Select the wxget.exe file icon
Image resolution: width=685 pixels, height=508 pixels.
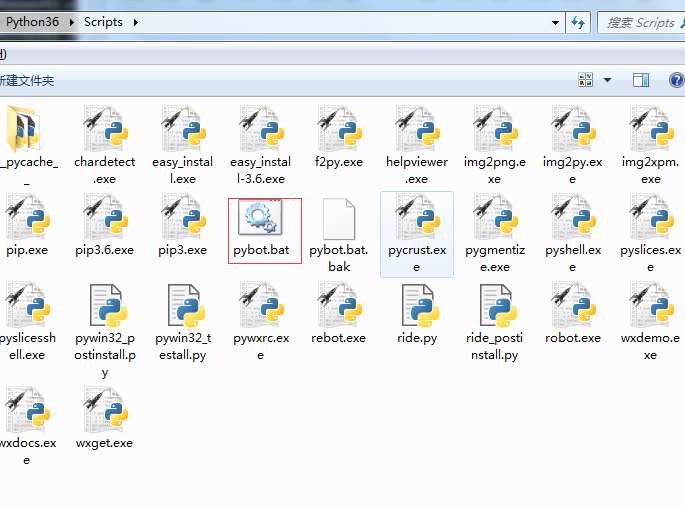104,409
